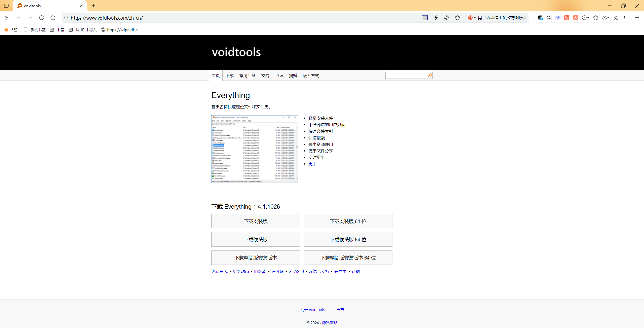
Task: Open the 旧版本 link
Action: click(x=260, y=271)
